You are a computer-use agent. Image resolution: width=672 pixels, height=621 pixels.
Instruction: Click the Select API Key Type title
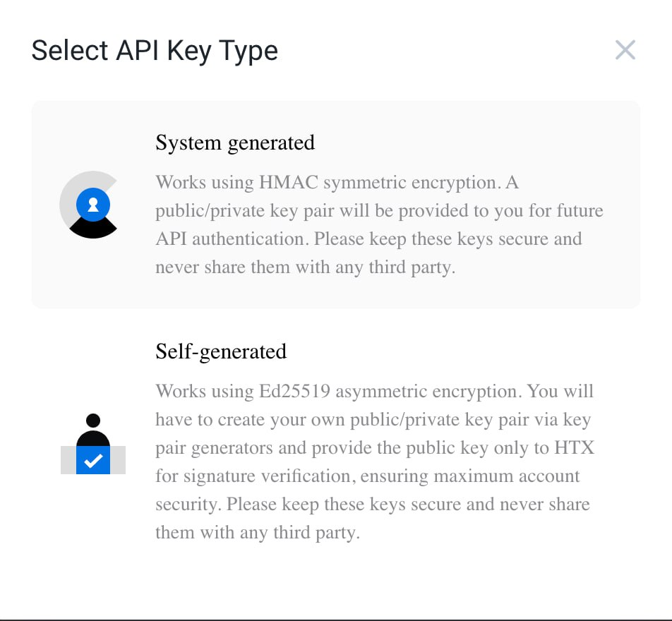point(155,51)
